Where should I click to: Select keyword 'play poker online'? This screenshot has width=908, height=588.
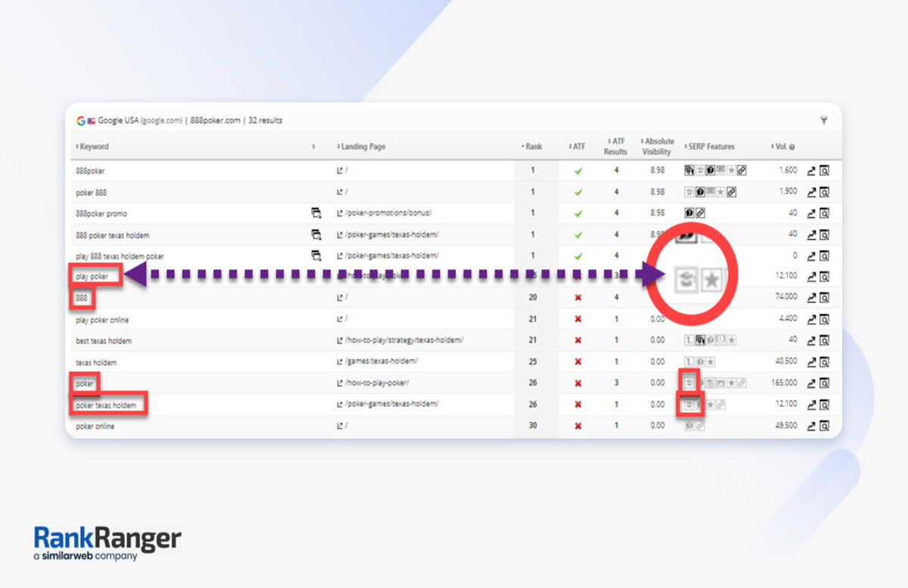click(102, 319)
